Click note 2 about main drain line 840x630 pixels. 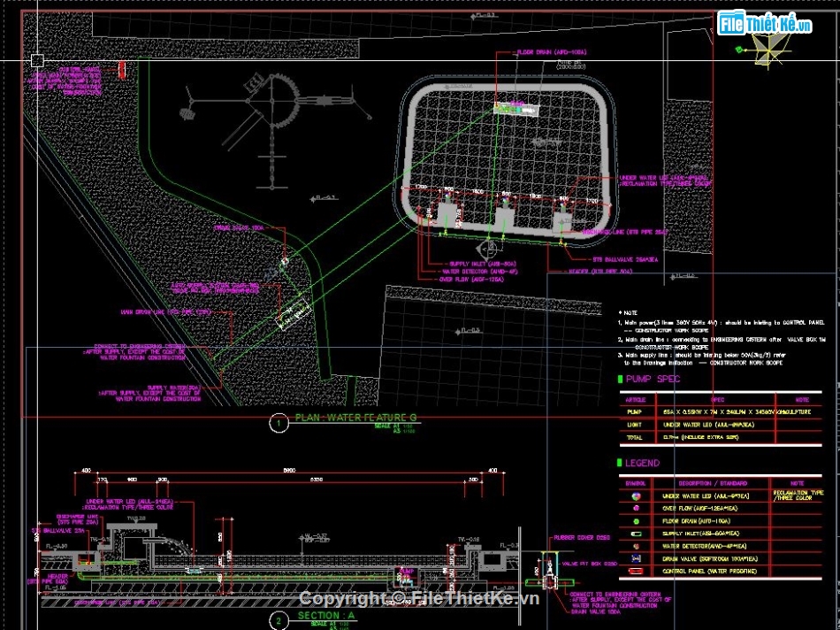[722, 342]
